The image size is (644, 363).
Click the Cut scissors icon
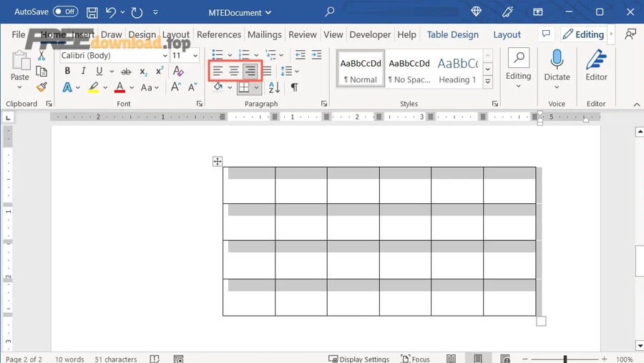point(42,56)
